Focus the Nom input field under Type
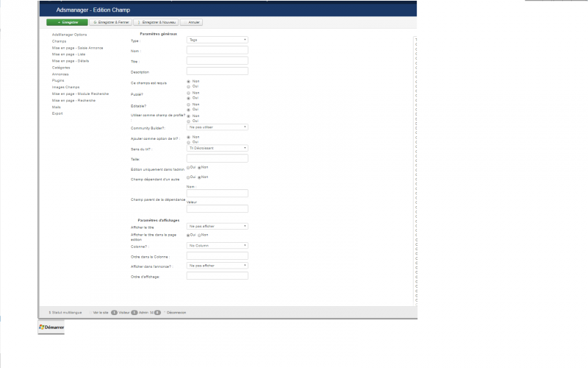Screen dimensions: 588x368 click(217, 50)
